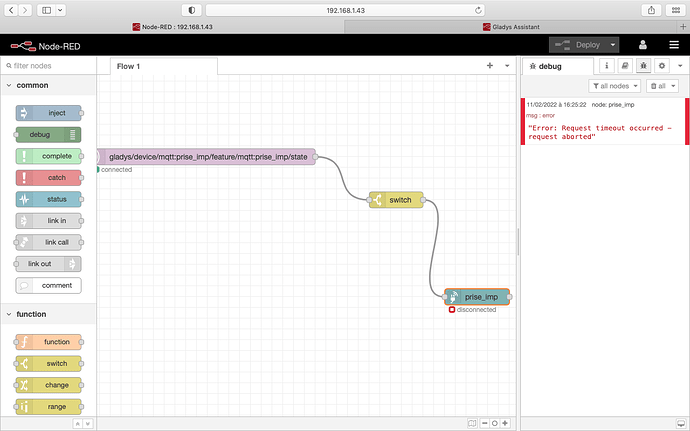Open the info sidebar tab icon
Screen dimensions: 690x431
tap(606, 66)
